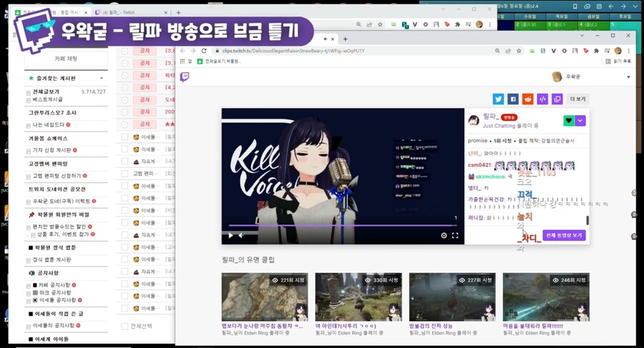This screenshot has height=348, width=644.
Task: Open the Chrome three-dot menu in the front window
Action: pos(629,51)
